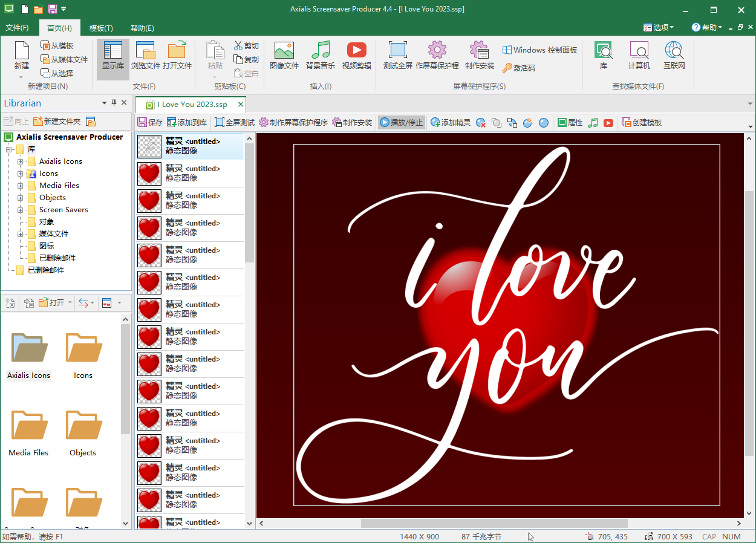
Task: Open the Librarian panel options arrow
Action: (x=104, y=103)
